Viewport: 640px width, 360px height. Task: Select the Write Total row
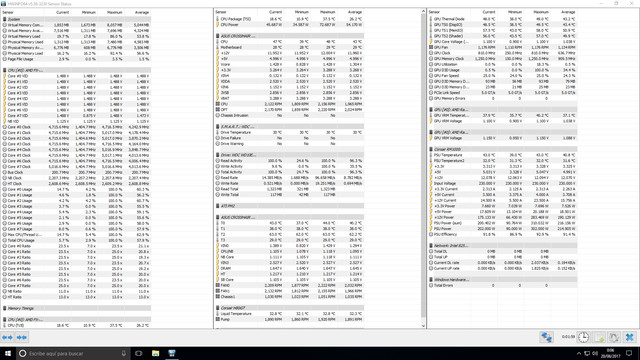click(x=289, y=195)
